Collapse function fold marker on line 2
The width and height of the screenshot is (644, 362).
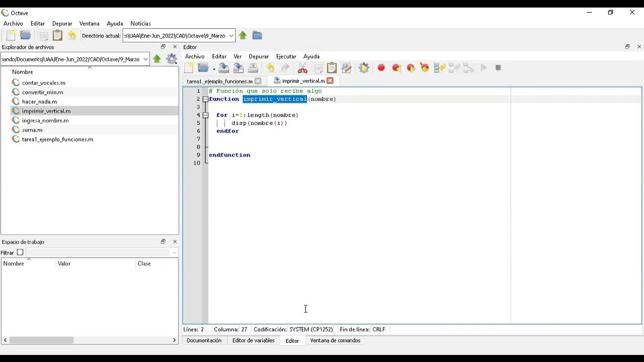205,99
